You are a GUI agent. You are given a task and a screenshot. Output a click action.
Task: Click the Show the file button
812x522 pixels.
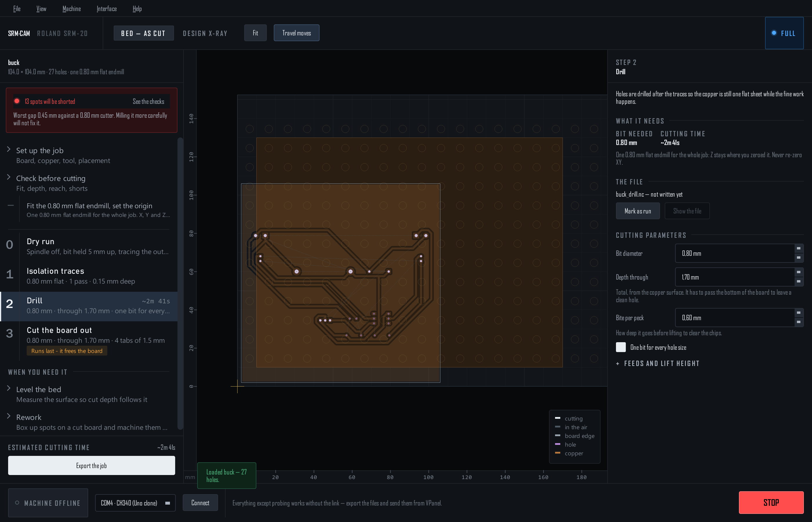click(x=687, y=211)
